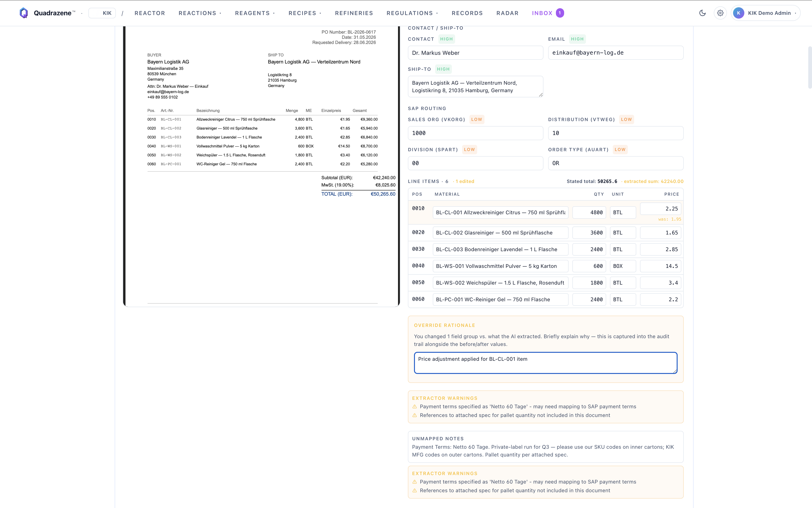Viewport: 812px width, 508px height.
Task: Edit material BL-CL-003 Bodenreiniger field
Action: click(x=500, y=249)
